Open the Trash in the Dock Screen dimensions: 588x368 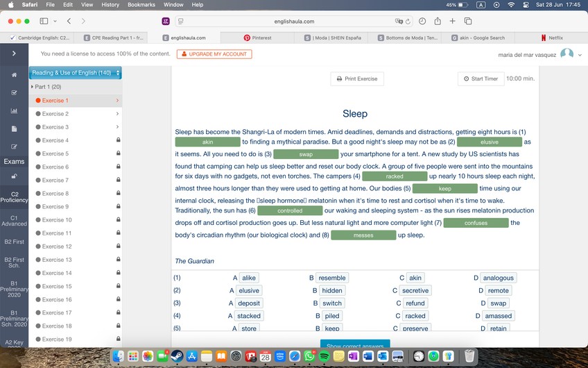tap(469, 356)
